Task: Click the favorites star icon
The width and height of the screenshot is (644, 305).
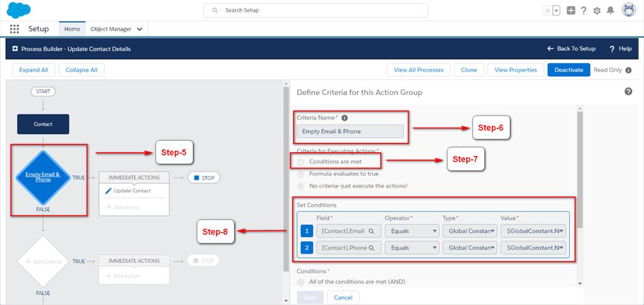Action: 547,11
